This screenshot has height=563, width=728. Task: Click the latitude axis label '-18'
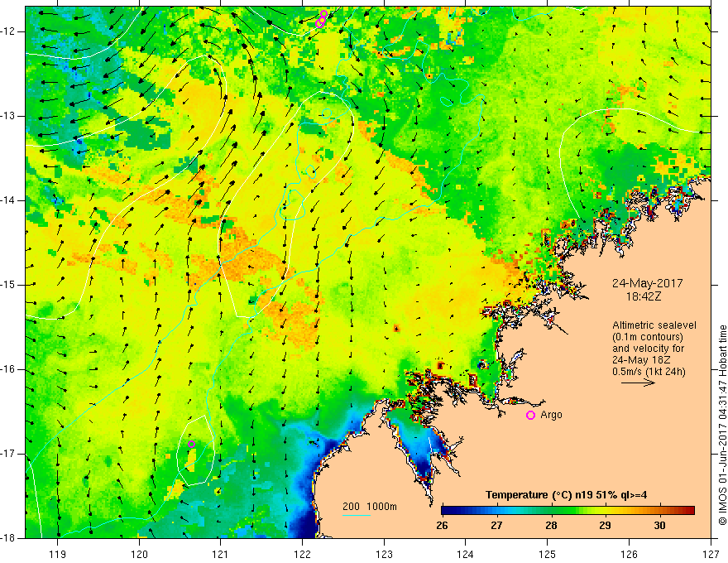point(8,538)
